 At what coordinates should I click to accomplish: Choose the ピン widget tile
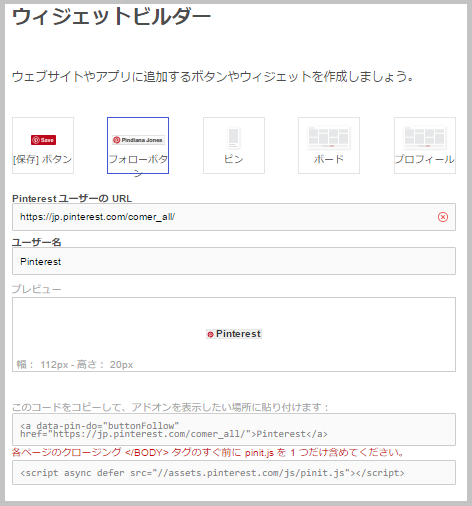[234, 145]
